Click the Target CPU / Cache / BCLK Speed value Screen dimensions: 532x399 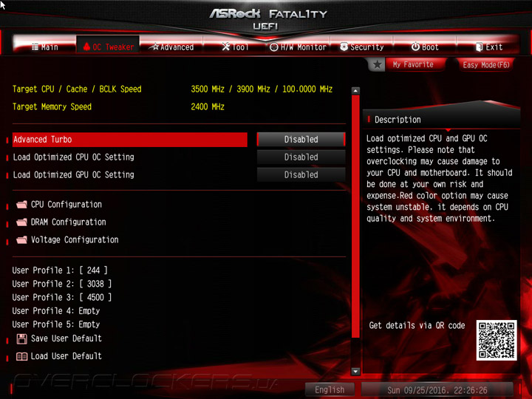pyautogui.click(x=262, y=89)
